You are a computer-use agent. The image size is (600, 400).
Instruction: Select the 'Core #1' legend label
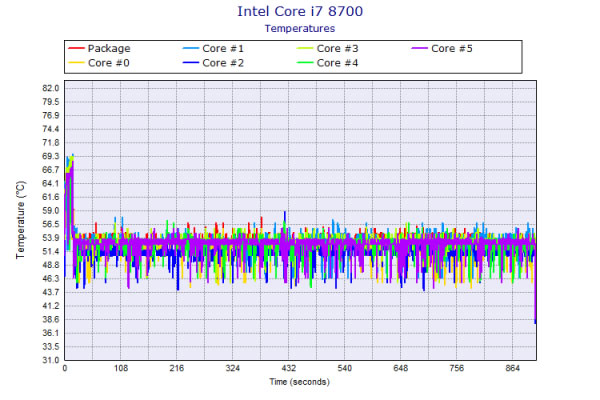pyautogui.click(x=223, y=49)
